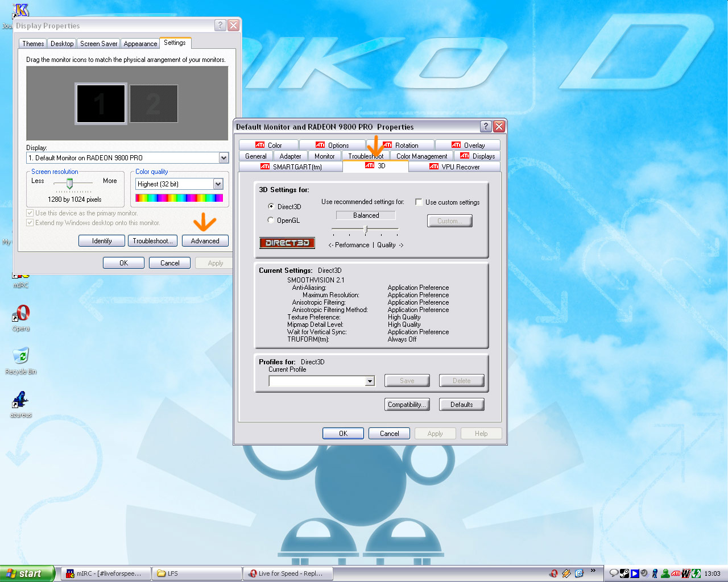Image resolution: width=728 pixels, height=582 pixels.
Task: Select the K shortcut icon on the desktop
Action: pos(21,10)
